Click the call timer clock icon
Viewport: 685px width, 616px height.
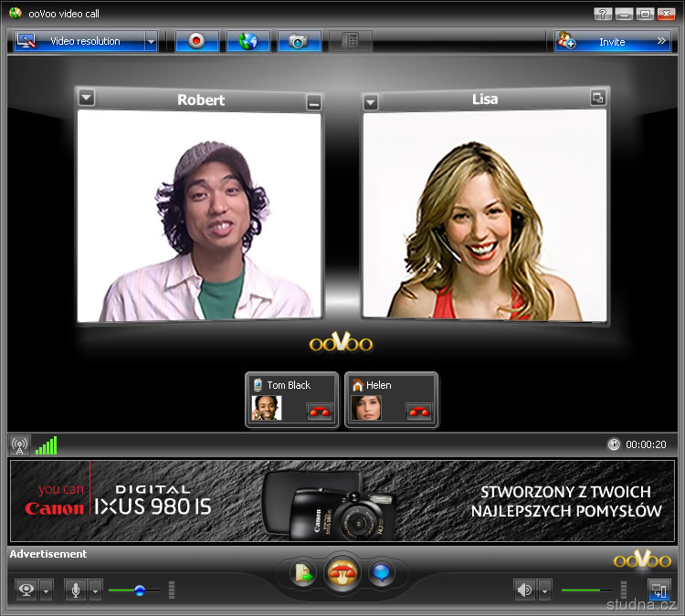[x=614, y=444]
